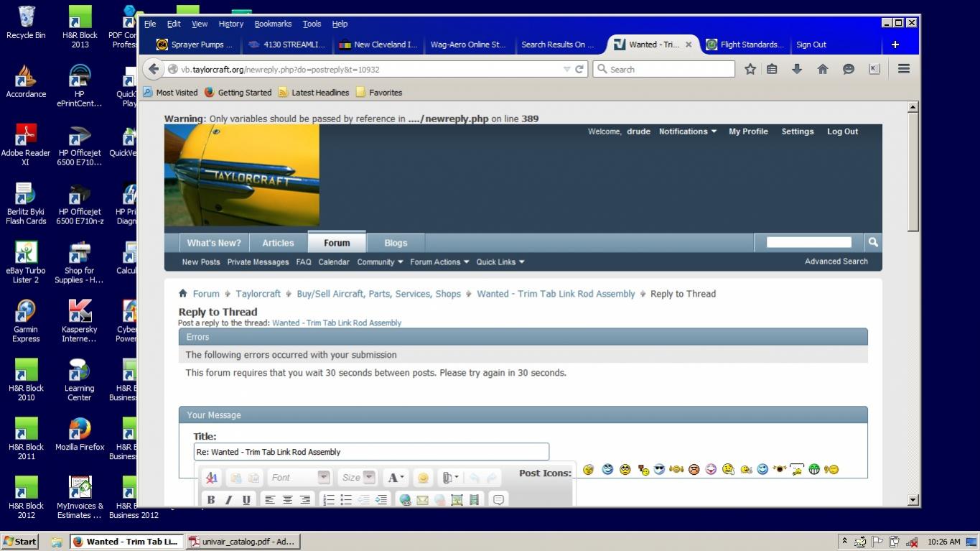This screenshot has height=551, width=980.
Task: Switch to the Sprayer Pumps tab
Action: [x=195, y=45]
